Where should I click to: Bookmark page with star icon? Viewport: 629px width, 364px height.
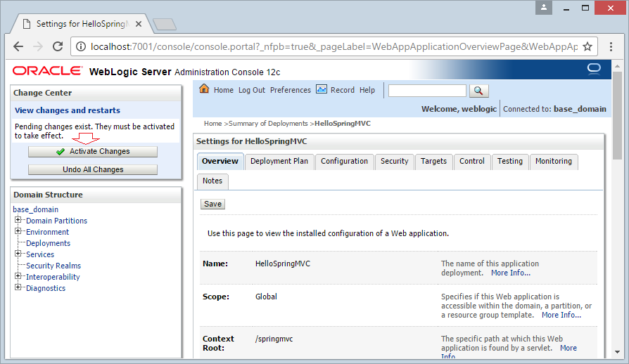tap(587, 46)
